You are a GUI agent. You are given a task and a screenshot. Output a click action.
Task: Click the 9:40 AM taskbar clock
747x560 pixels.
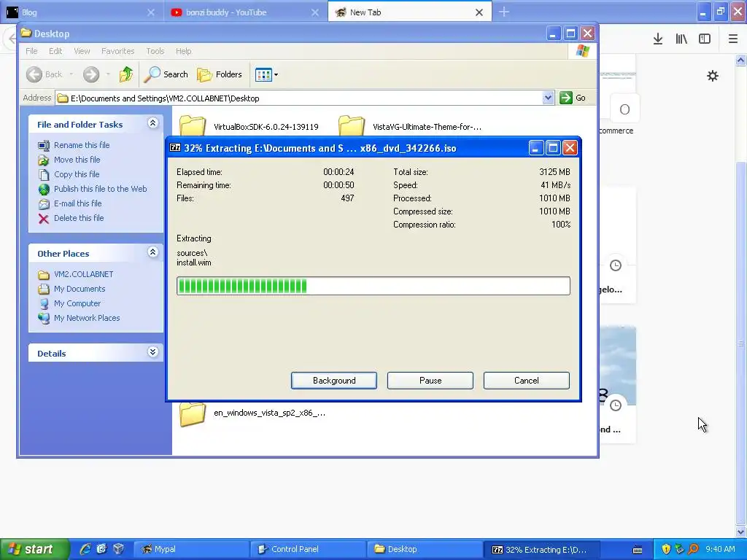[x=720, y=549]
